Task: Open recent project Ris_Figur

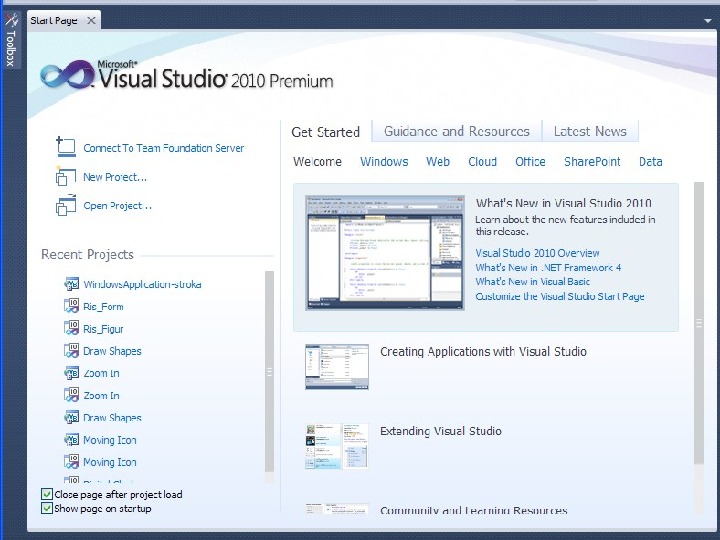Action: [x=103, y=329]
